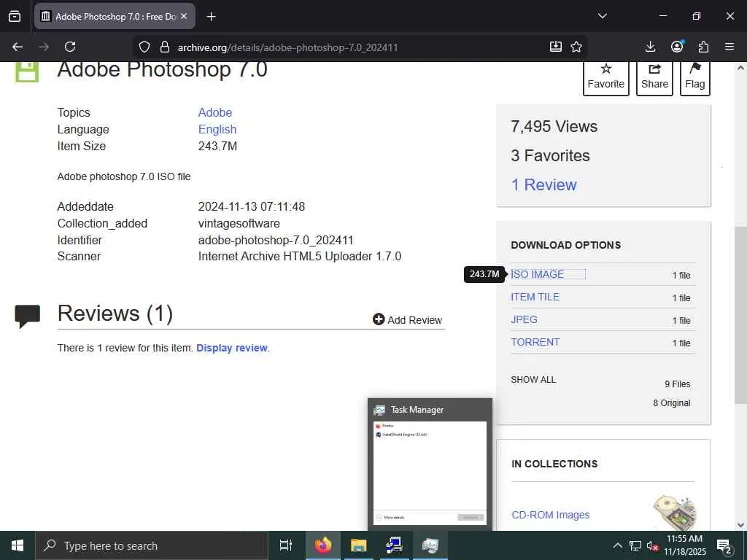Open the Extensions puzzle icon

703,47
